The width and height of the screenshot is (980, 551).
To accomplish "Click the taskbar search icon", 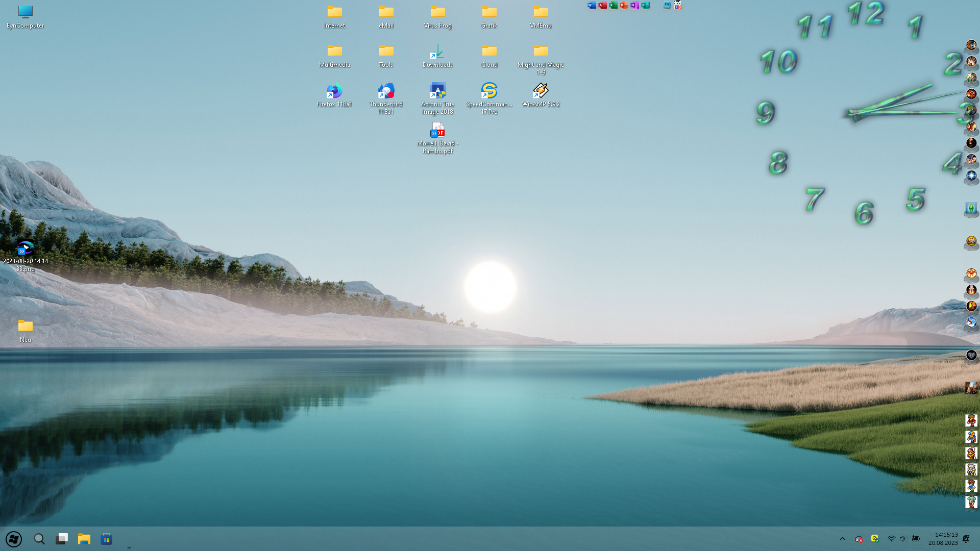I will (x=39, y=539).
